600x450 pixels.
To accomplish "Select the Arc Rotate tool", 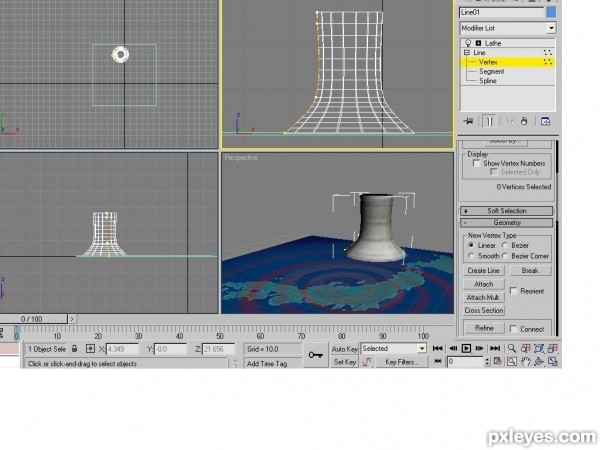I will [539, 362].
